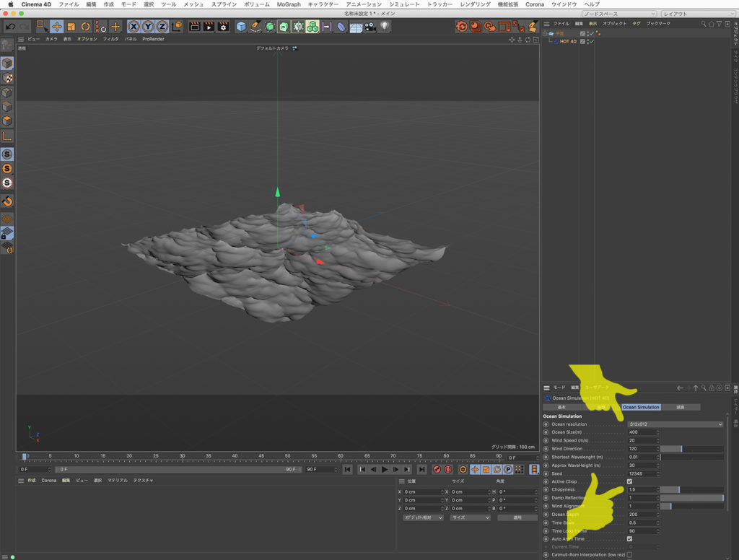This screenshot has width=739, height=560.
Task: Click the Undo arrow in the top toolbar
Action: pyautogui.click(x=11, y=27)
